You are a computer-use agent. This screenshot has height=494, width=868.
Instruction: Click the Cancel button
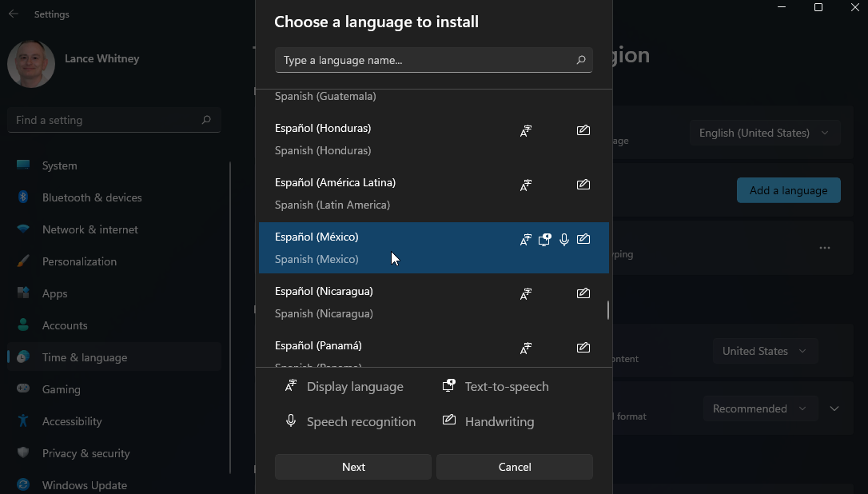[514, 467]
